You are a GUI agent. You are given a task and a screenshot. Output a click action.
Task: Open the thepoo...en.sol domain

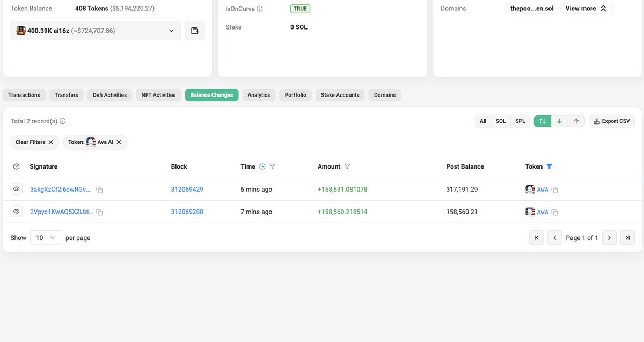point(532,9)
